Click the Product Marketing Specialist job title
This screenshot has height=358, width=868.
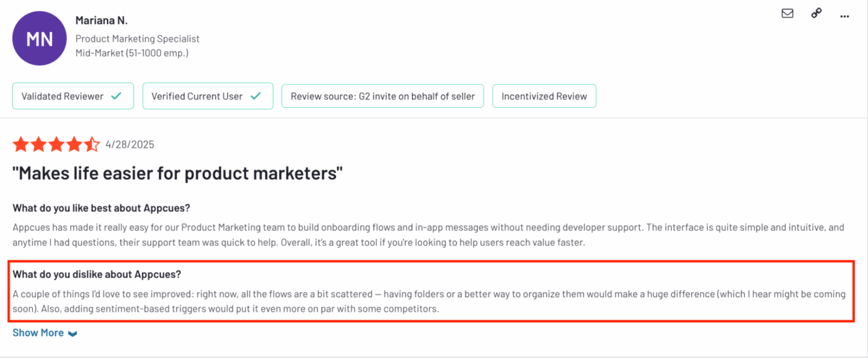coord(137,39)
